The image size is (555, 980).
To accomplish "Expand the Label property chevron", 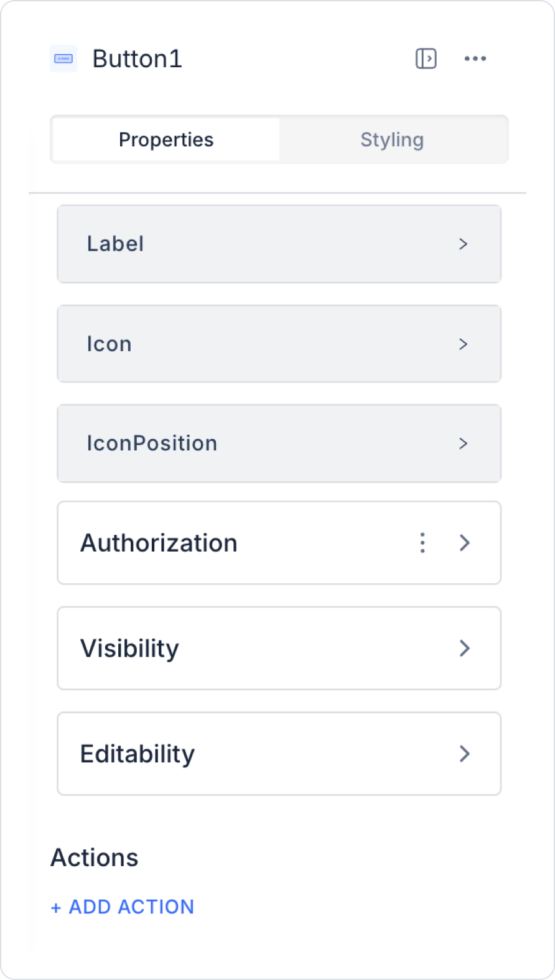I will click(x=463, y=244).
